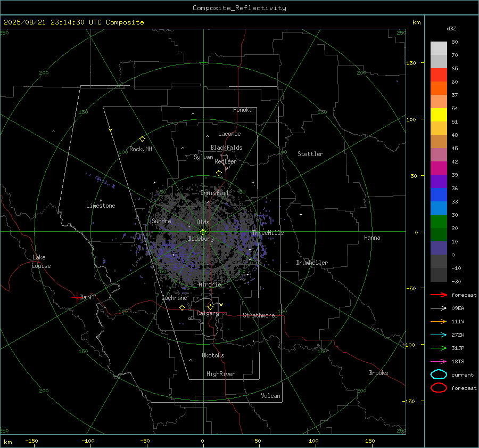This screenshot has width=479, height=448.
Task: Click the yellow diamond marker above Calgary
Action: (210, 307)
